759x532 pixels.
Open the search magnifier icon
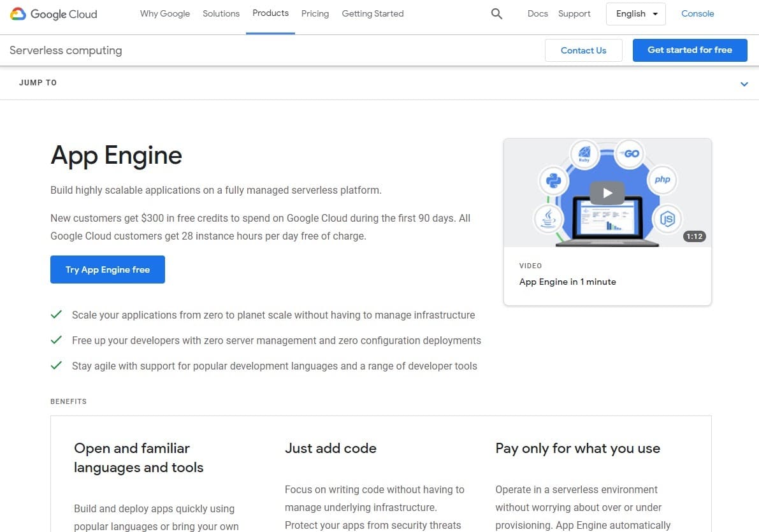click(x=496, y=13)
